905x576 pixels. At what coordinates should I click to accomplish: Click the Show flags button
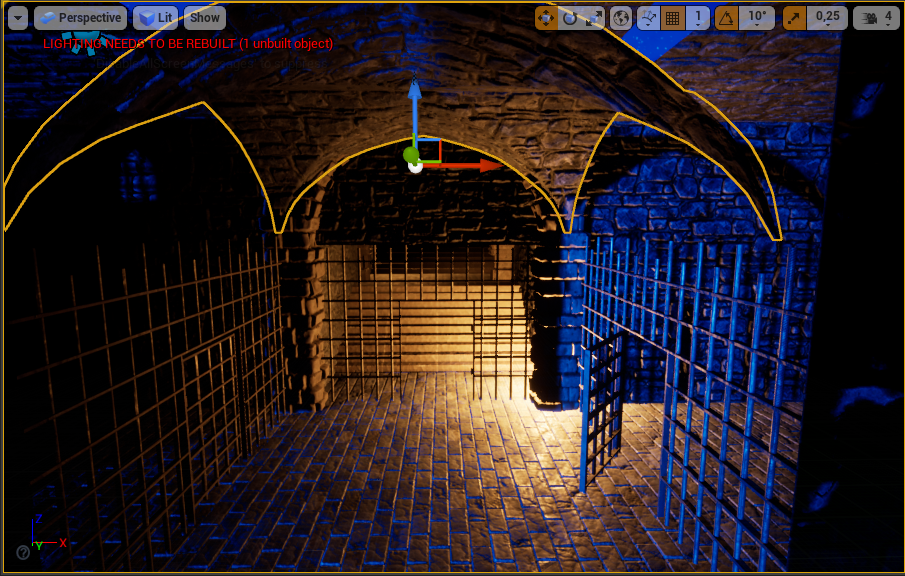point(204,18)
